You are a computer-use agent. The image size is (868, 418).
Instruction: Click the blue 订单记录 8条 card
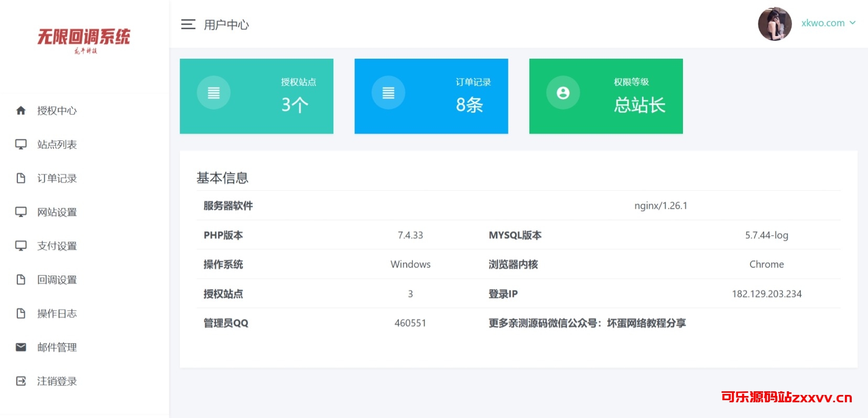(x=431, y=96)
